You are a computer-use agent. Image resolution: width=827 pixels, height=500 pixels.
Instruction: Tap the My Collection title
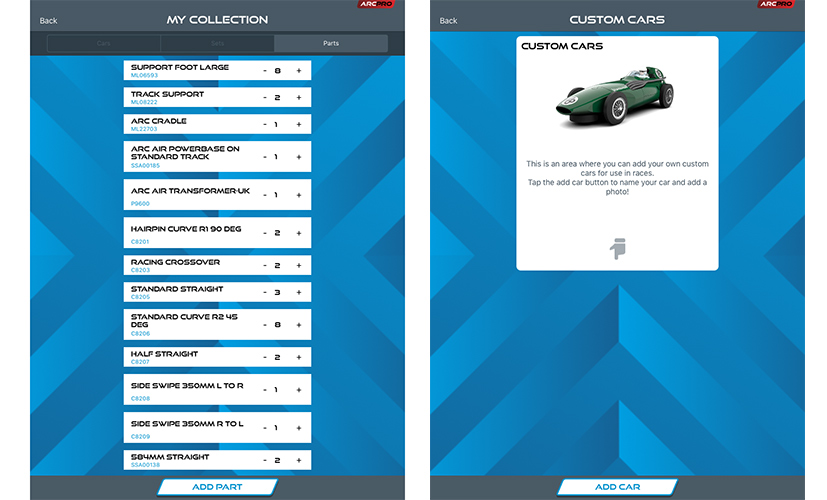coord(217,20)
